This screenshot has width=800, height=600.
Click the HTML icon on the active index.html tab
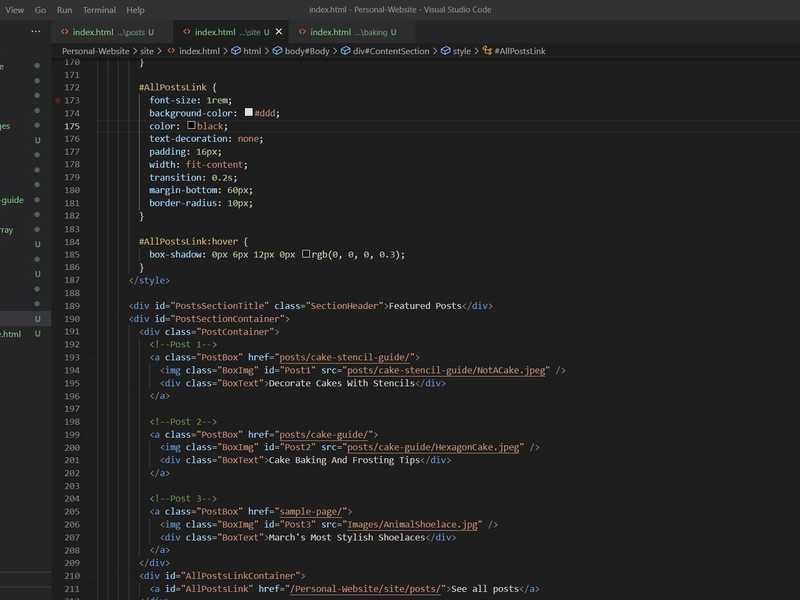185,31
